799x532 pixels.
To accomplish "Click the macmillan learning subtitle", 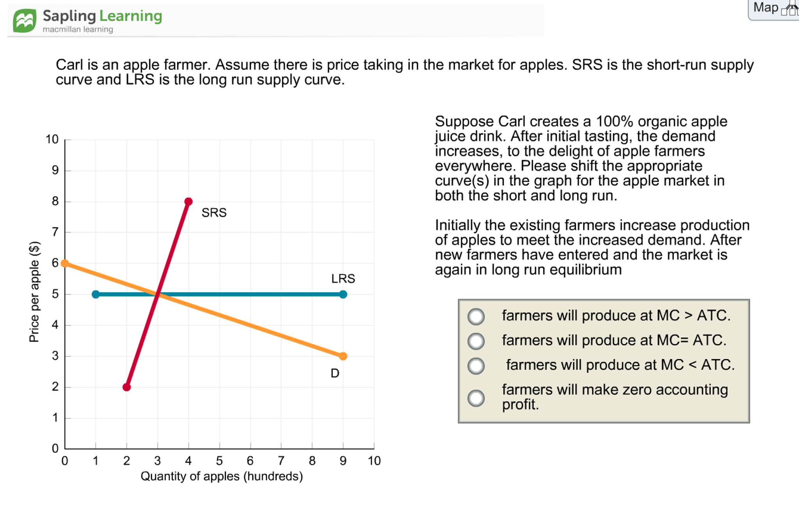I will (x=78, y=29).
